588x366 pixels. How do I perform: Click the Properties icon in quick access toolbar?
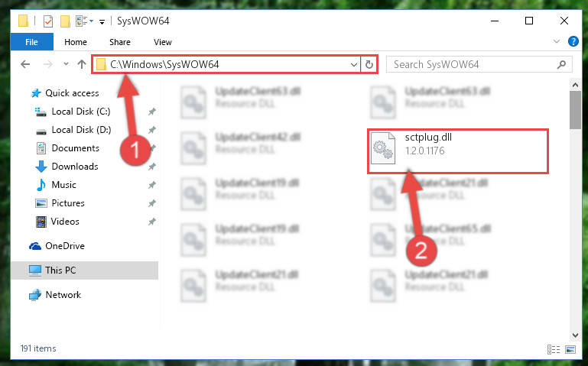click(48, 21)
